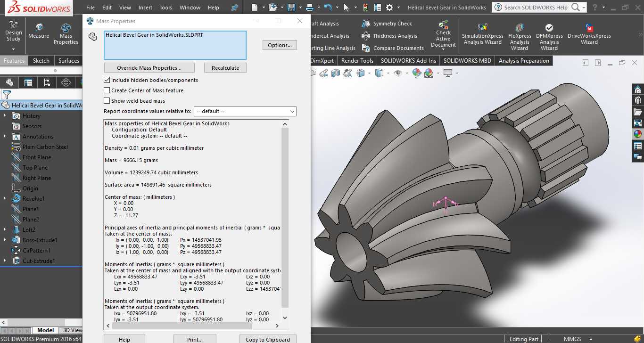Expand the Loft2 feature node
The height and width of the screenshot is (343, 644).
point(5,230)
